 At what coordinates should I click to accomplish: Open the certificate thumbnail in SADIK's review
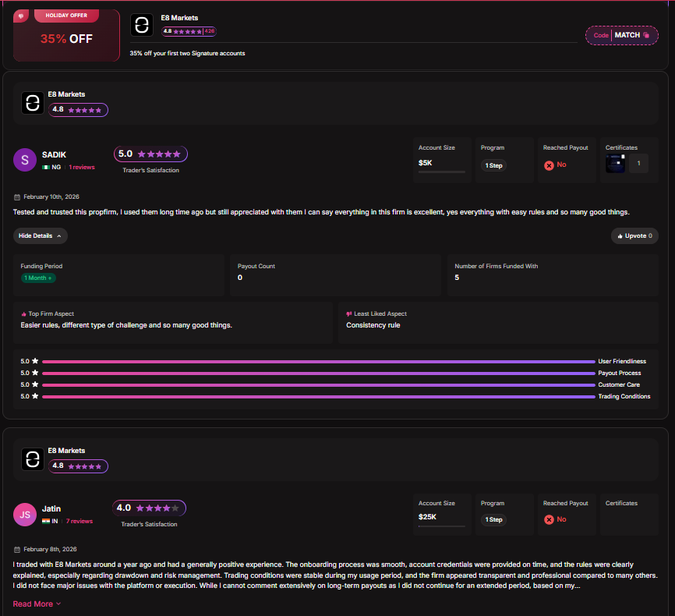click(615, 164)
